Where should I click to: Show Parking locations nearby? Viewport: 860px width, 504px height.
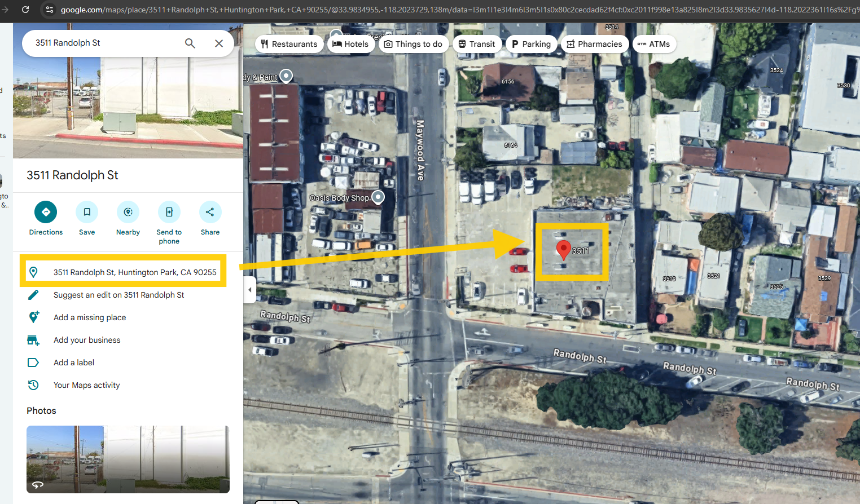pyautogui.click(x=531, y=44)
